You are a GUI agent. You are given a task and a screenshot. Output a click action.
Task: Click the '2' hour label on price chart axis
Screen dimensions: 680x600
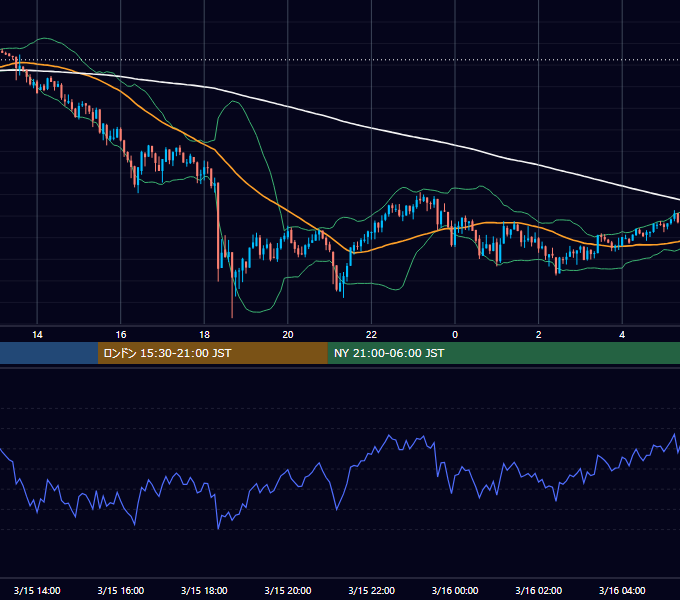pos(538,335)
